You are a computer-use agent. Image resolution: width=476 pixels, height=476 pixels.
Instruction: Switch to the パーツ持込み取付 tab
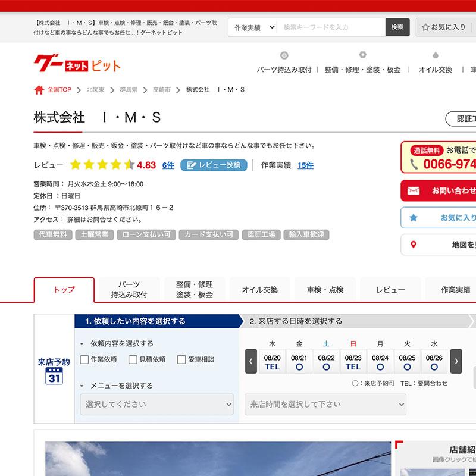point(129,290)
